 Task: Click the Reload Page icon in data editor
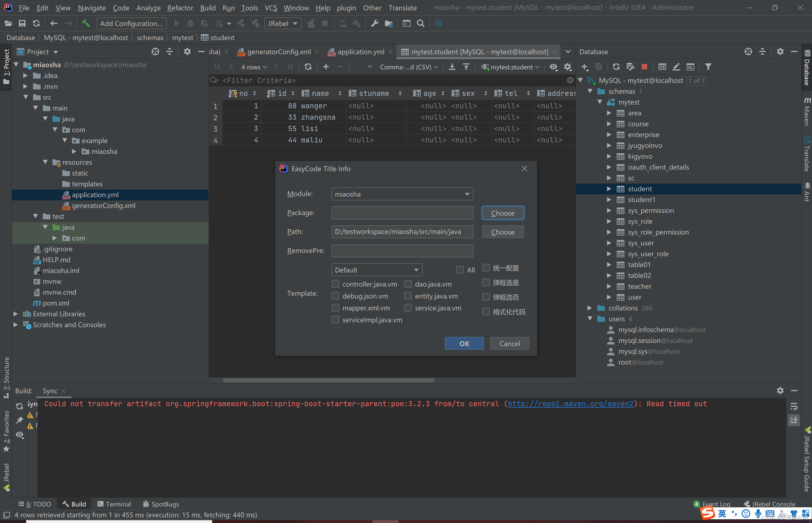click(308, 67)
